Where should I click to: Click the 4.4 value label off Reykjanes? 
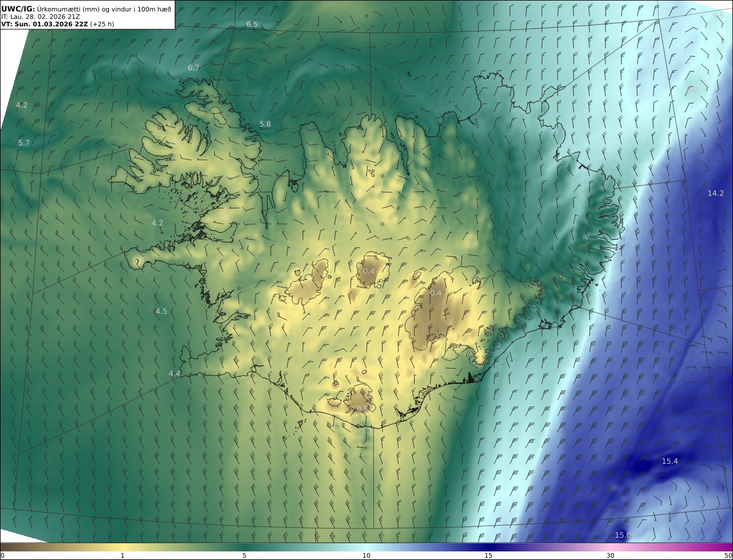tap(175, 373)
